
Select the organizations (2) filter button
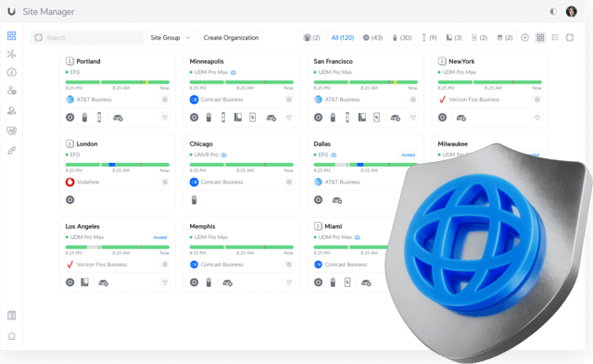[x=311, y=37]
